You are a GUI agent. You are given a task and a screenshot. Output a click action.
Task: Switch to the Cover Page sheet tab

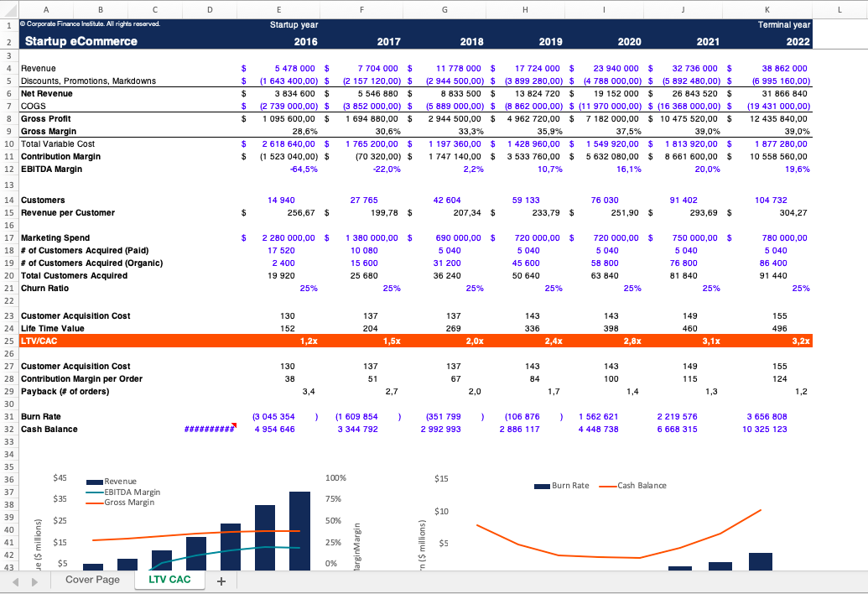pos(92,580)
